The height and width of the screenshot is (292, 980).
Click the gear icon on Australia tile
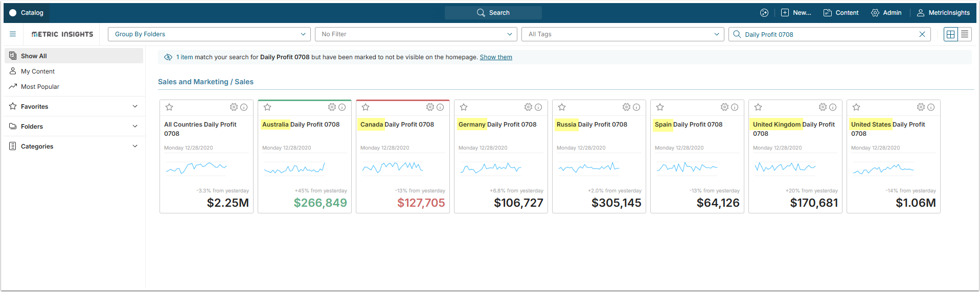pos(332,107)
